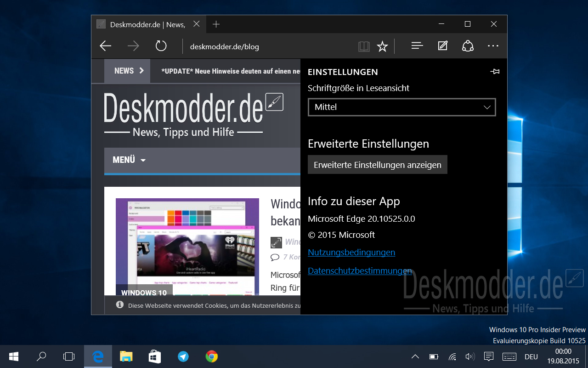The width and height of the screenshot is (588, 368).
Task: Open the volume speaker icon
Action: point(470,356)
